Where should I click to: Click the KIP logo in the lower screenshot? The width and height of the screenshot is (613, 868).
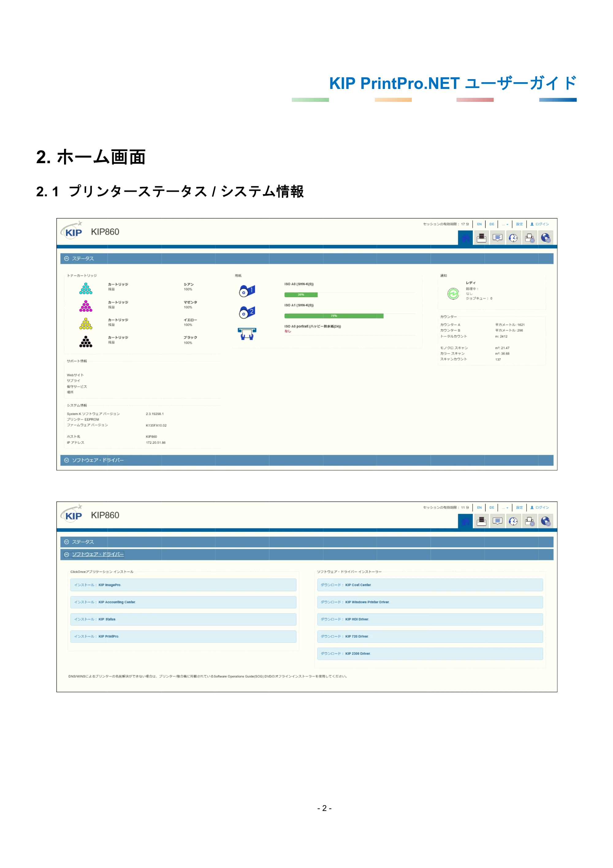point(72,514)
